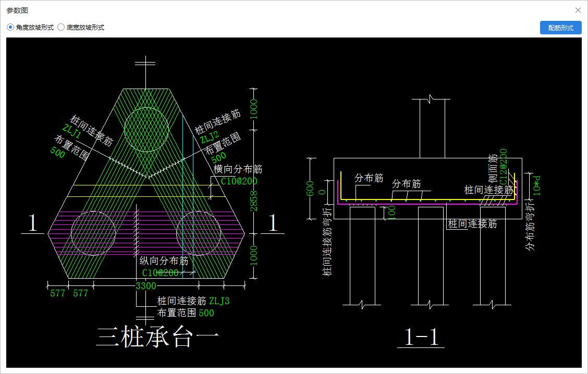Click the 1-1 section title

(421, 336)
